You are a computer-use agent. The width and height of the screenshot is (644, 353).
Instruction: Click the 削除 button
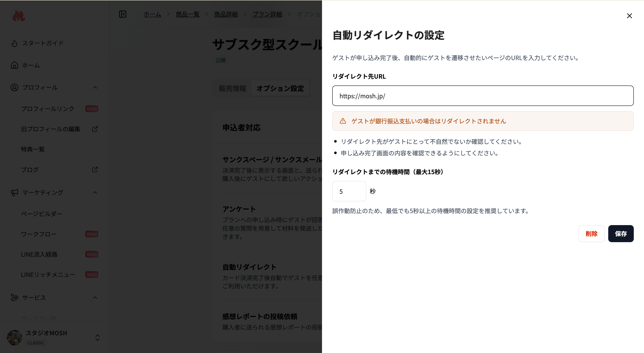pyautogui.click(x=591, y=233)
